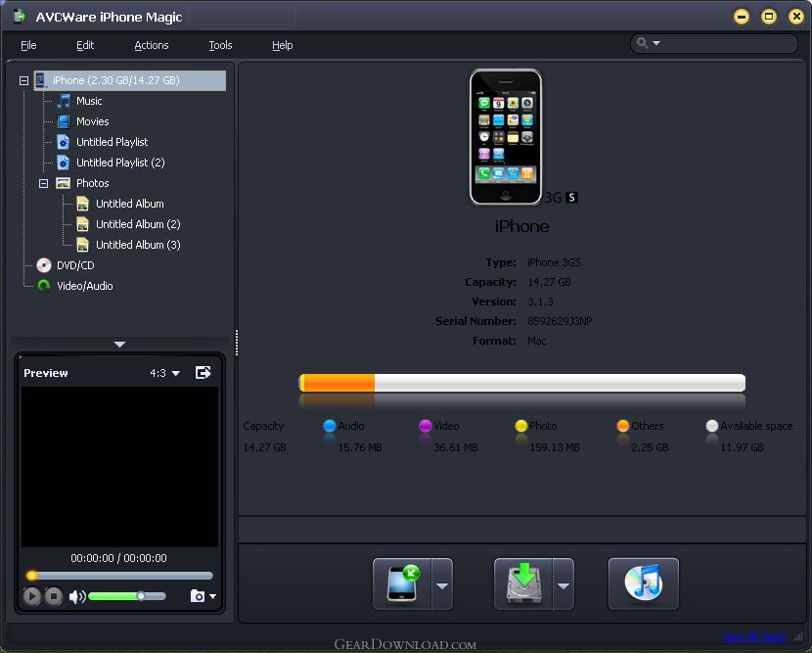The height and width of the screenshot is (653, 812).
Task: Click the Version value 3.1.3
Action: [x=540, y=302]
